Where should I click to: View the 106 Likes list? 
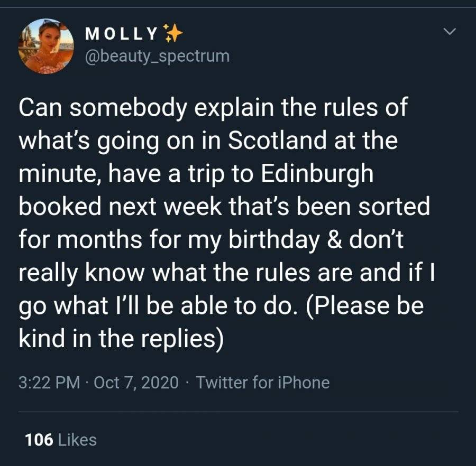(x=61, y=440)
